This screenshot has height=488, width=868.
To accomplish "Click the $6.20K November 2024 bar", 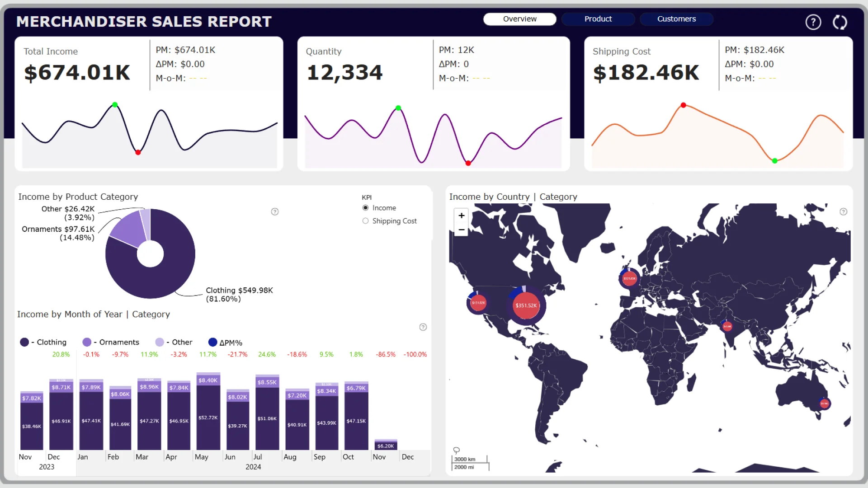I will point(386,446).
